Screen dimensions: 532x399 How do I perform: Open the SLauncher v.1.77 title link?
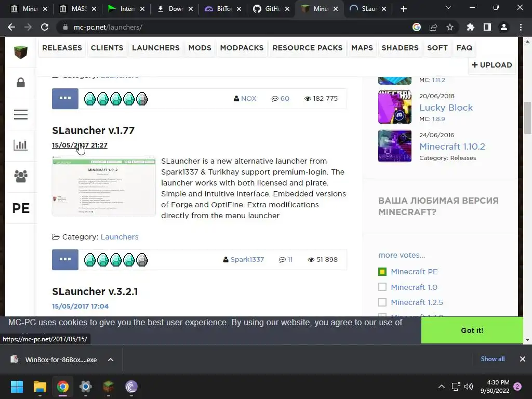(94, 130)
